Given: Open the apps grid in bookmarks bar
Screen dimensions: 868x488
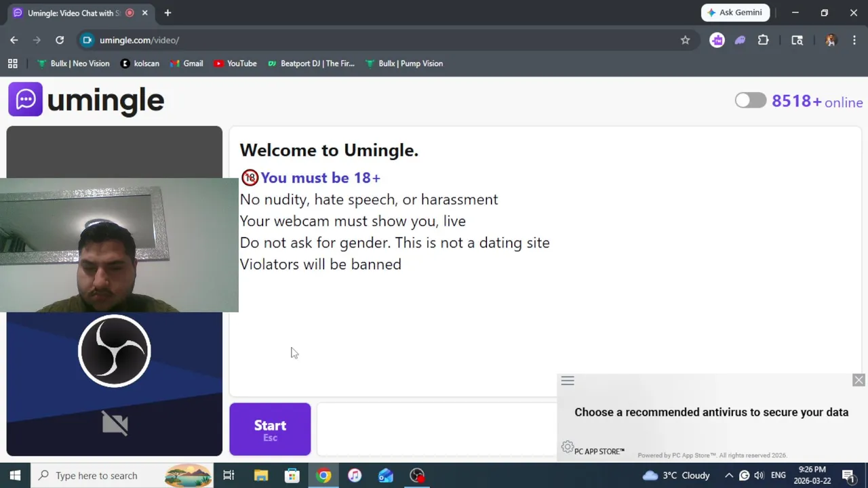Looking at the screenshot, I should [x=12, y=64].
